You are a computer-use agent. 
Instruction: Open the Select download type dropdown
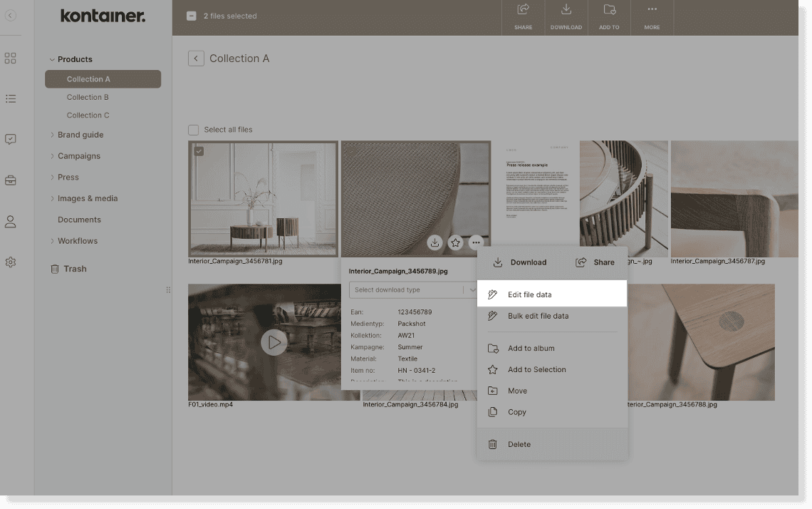tap(413, 289)
